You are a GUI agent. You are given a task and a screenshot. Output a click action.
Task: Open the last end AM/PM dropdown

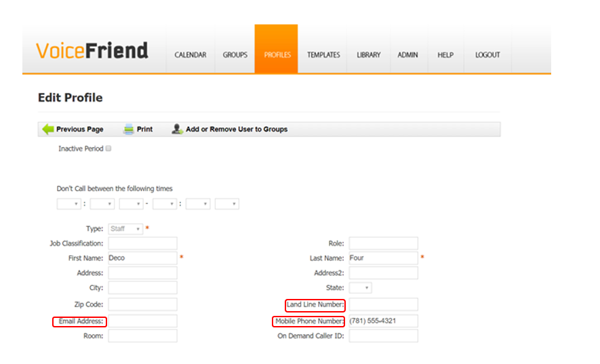click(227, 203)
